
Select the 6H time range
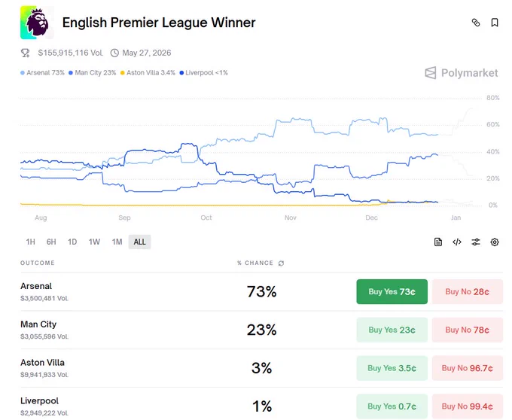[51, 242]
